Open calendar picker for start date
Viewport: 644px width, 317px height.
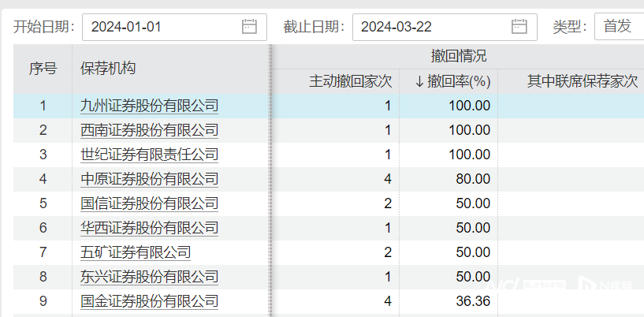pos(249,27)
